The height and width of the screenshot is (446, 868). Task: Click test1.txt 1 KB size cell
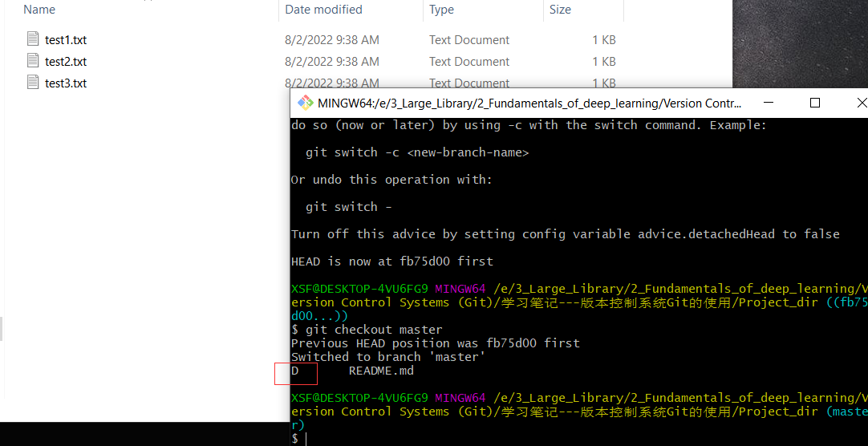(x=604, y=40)
